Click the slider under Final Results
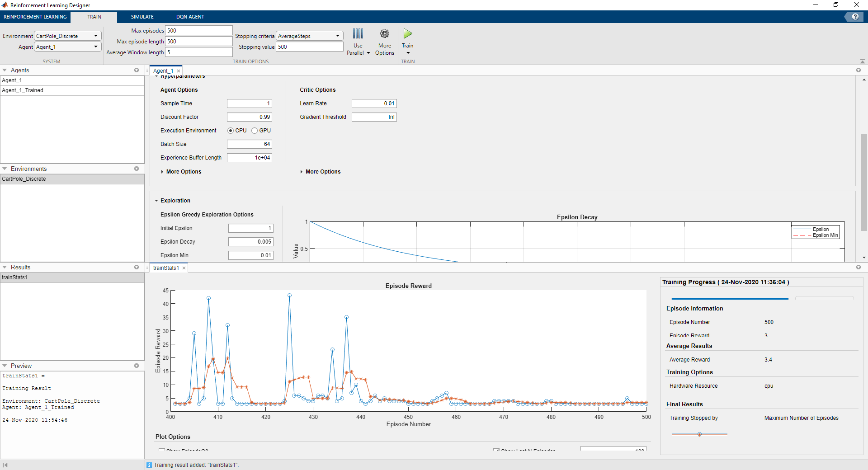Image resolution: width=868 pixels, height=470 pixels. pos(699,434)
